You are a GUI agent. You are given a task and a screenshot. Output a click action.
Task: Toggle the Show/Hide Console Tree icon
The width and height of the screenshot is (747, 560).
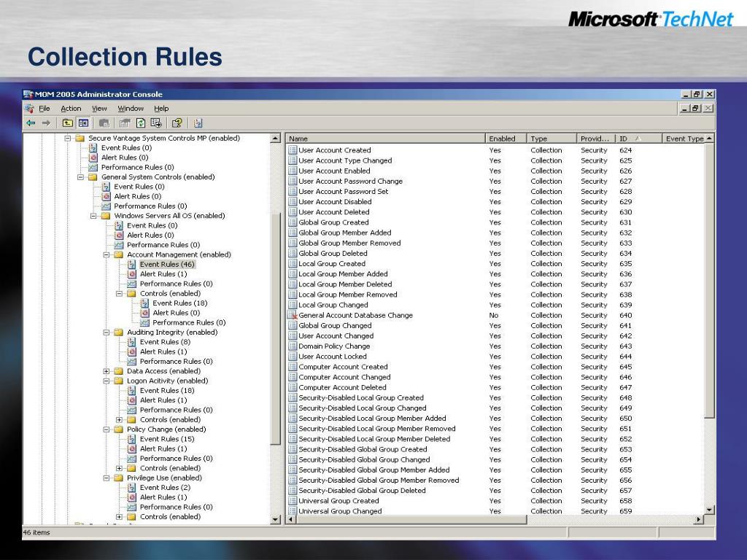click(83, 122)
